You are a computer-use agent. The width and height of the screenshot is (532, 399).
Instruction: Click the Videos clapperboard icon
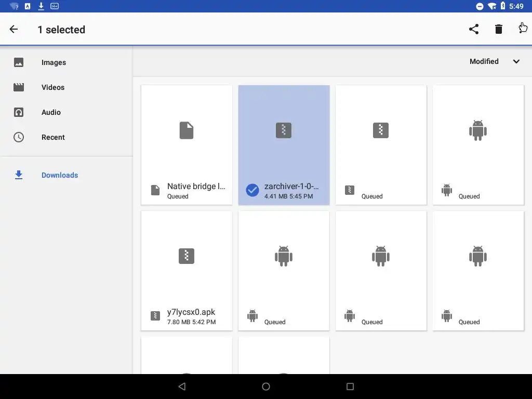19,87
